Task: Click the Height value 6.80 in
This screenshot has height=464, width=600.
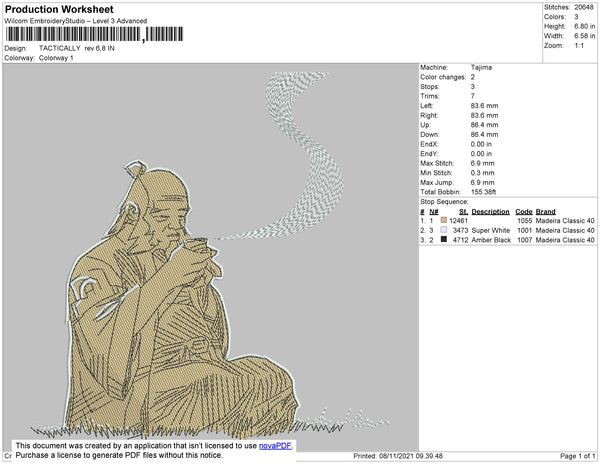Action: [584, 26]
